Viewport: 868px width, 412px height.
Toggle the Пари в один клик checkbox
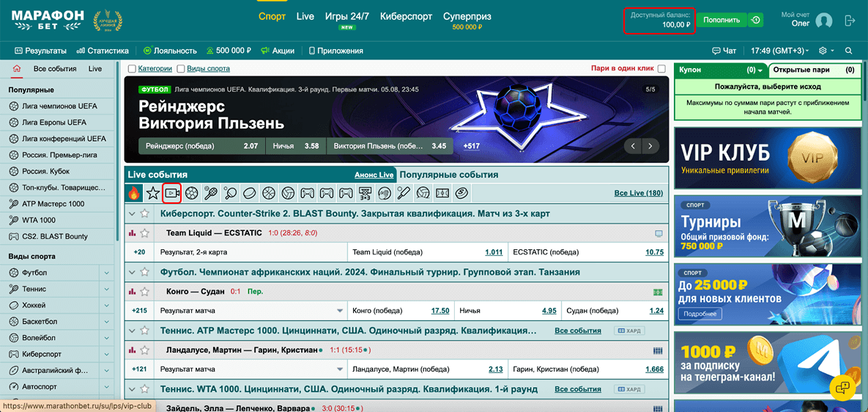pos(661,69)
